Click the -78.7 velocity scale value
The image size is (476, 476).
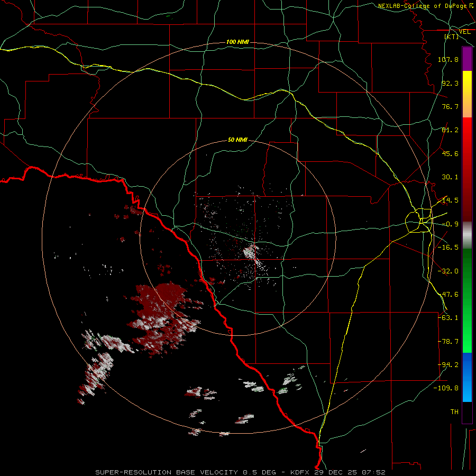click(x=448, y=342)
